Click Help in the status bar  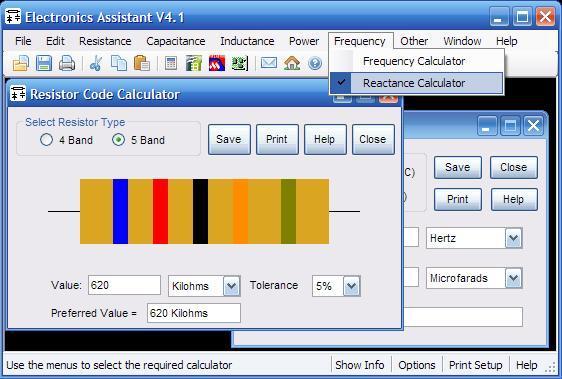point(527,365)
